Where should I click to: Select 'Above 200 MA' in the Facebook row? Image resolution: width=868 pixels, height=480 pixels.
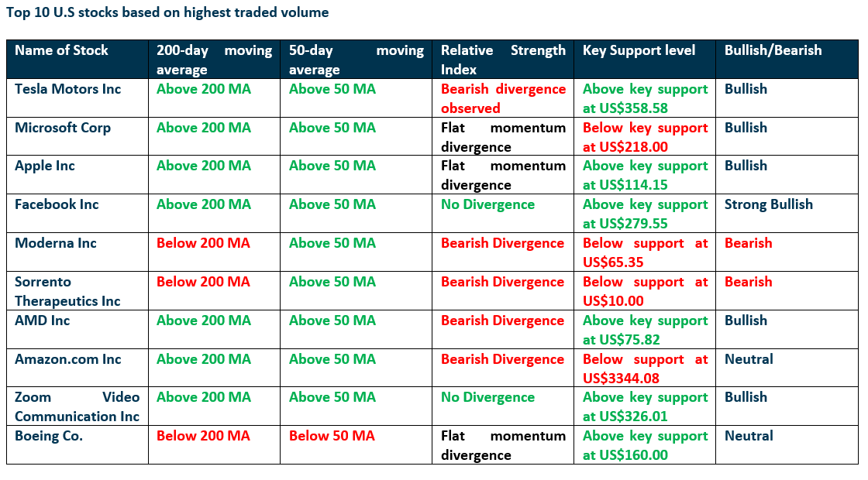(204, 204)
